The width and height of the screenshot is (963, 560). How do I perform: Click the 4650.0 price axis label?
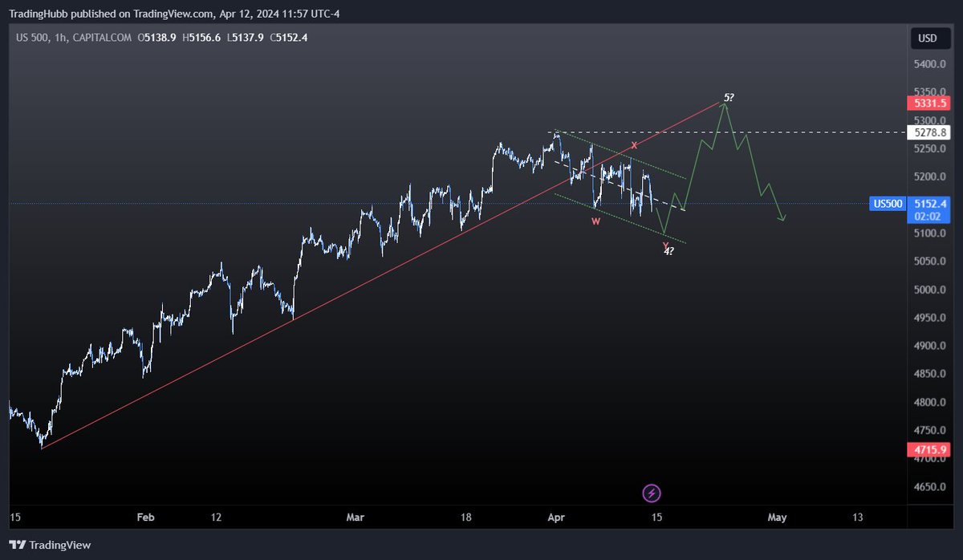931,487
